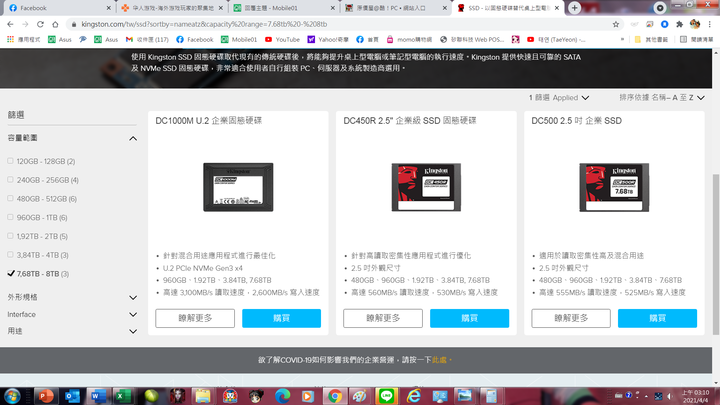This screenshot has width=720, height=405.
Task: Click the page vertical scrollbar thumb
Action: point(716,254)
